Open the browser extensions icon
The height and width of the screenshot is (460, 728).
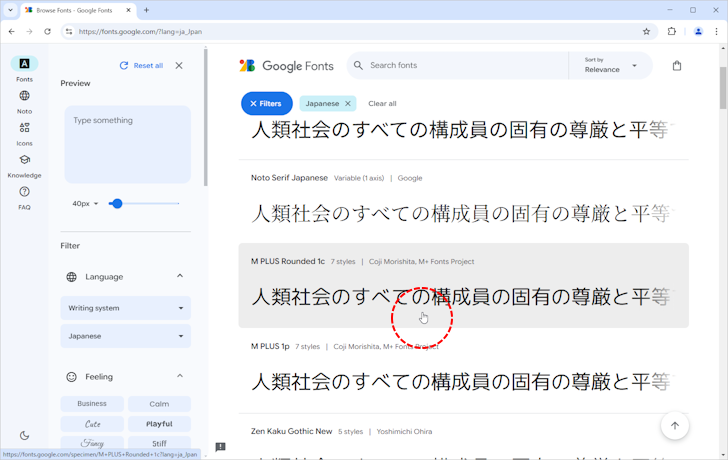click(x=672, y=32)
